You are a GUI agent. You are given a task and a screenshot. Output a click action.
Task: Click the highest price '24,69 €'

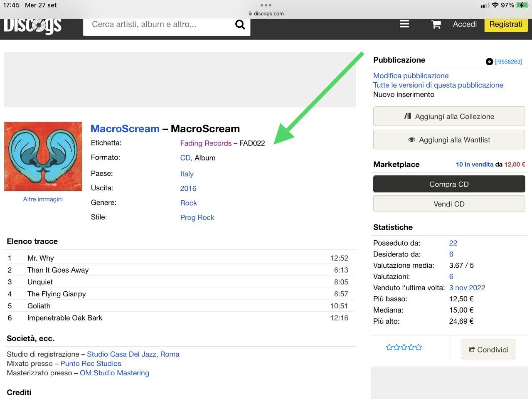point(461,321)
